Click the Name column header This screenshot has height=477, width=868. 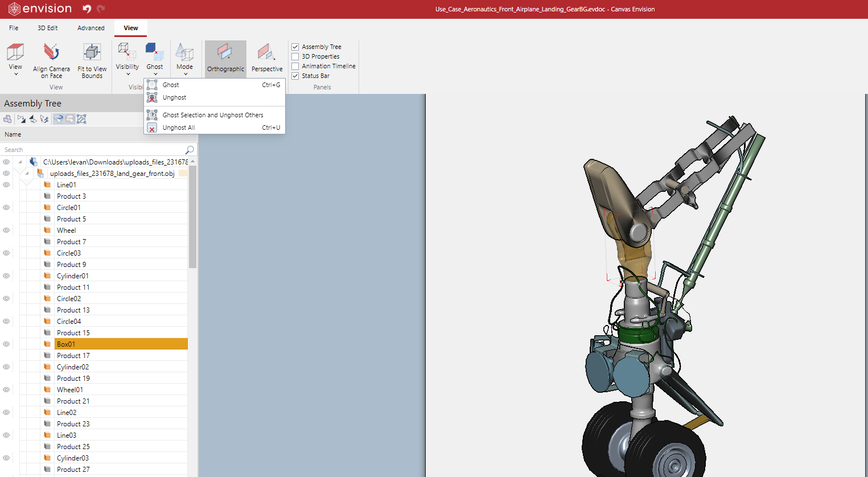tap(13, 134)
